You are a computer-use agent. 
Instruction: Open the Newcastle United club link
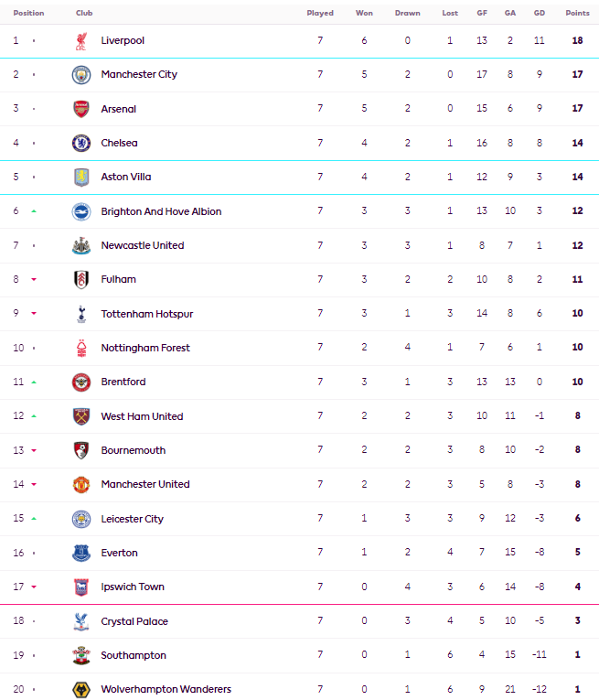pos(143,245)
